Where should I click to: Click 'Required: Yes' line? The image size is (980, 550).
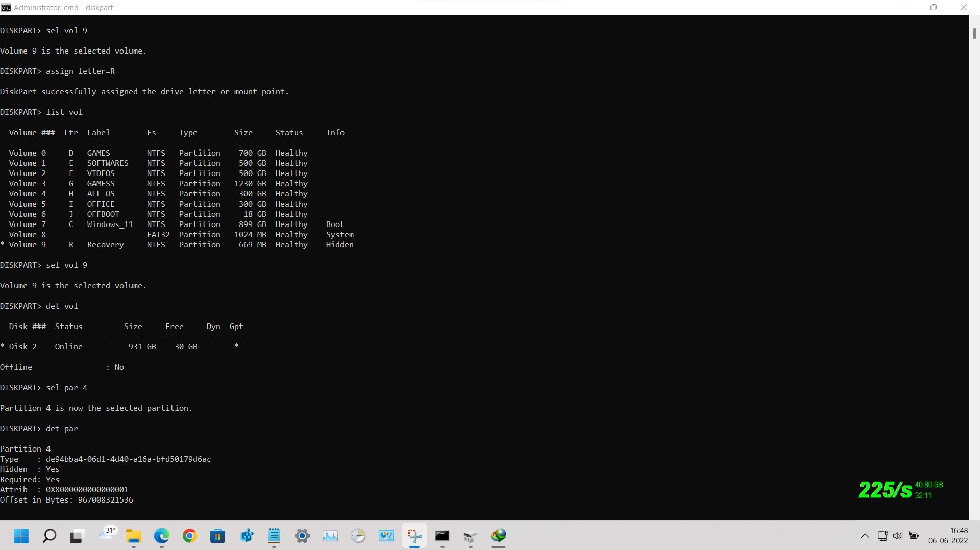tap(30, 480)
